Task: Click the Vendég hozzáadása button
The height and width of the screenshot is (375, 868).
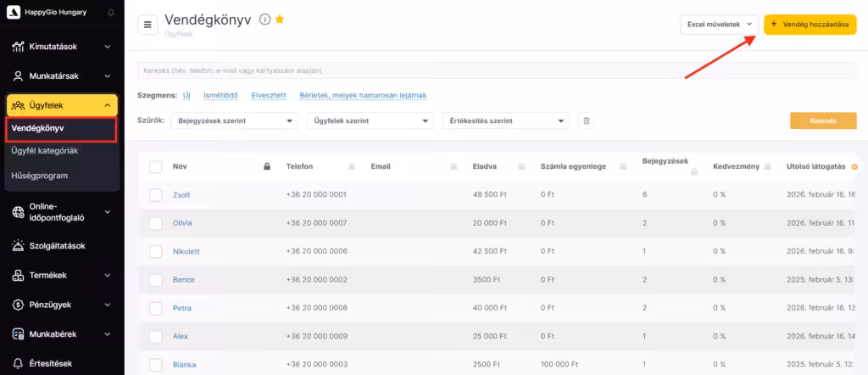Action: (x=810, y=25)
